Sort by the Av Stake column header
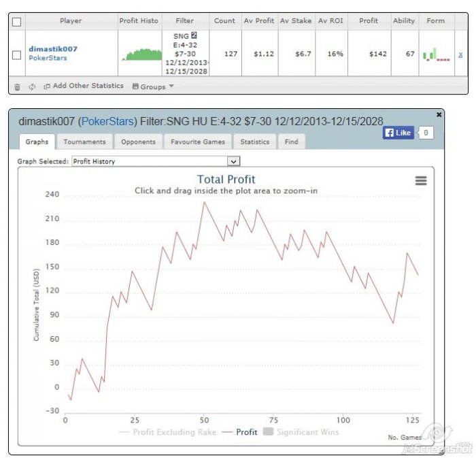This screenshot has height=458, width=476. tap(296, 21)
